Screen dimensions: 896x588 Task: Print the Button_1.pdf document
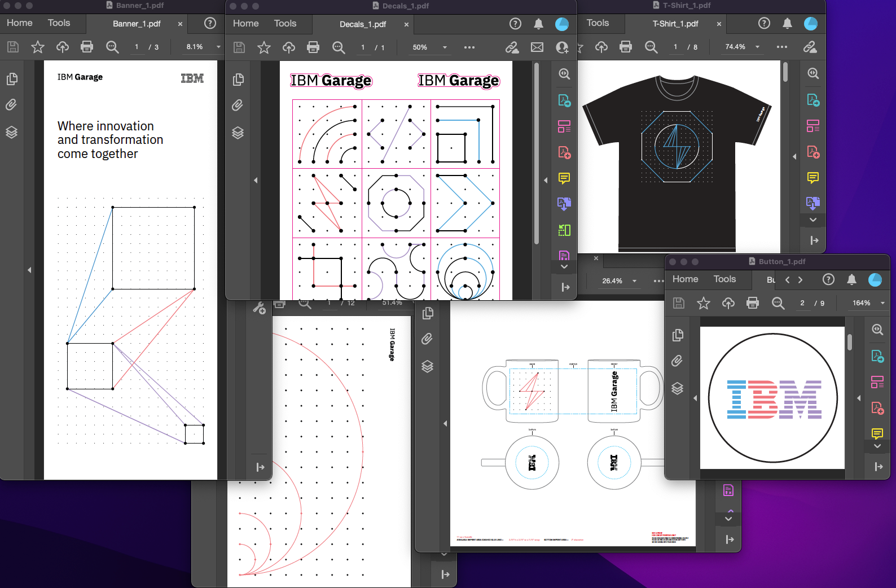pyautogui.click(x=753, y=303)
